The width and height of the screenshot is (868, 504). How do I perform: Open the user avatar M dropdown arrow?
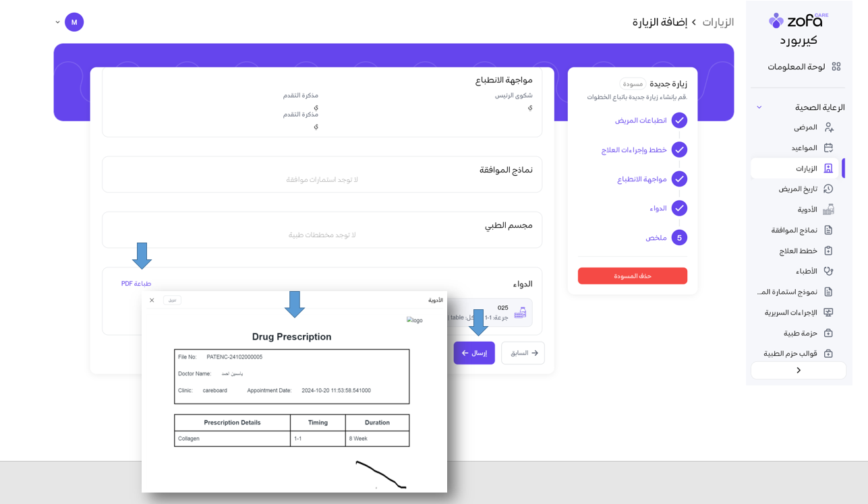(57, 22)
